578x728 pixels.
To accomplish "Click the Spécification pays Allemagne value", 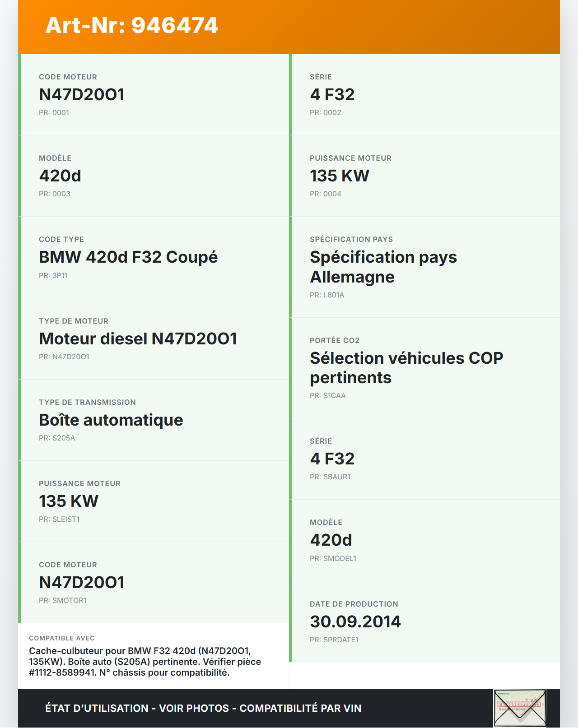I will tap(383, 267).
